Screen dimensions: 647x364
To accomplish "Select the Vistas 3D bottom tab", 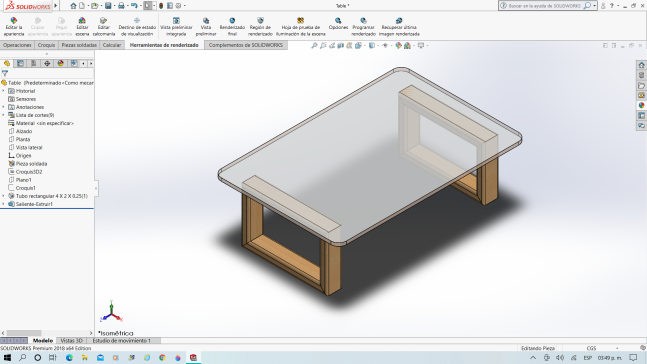I will [x=71, y=340].
